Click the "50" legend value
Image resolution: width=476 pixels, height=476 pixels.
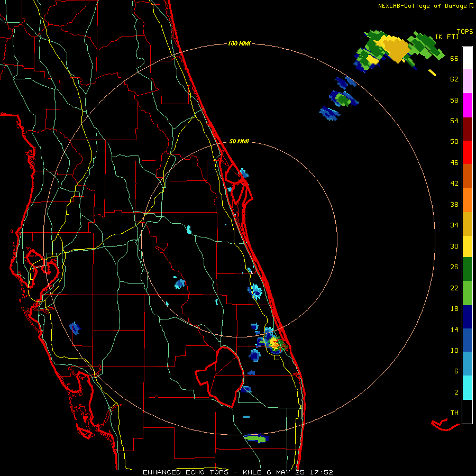[x=454, y=142]
